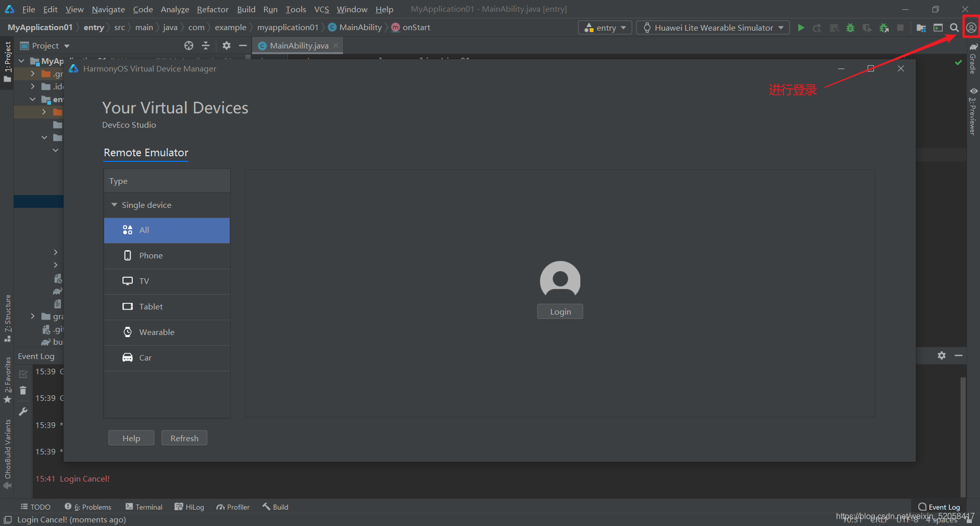Toggle the Profiler tool window
This screenshot has height=526, width=980.
[x=233, y=507]
